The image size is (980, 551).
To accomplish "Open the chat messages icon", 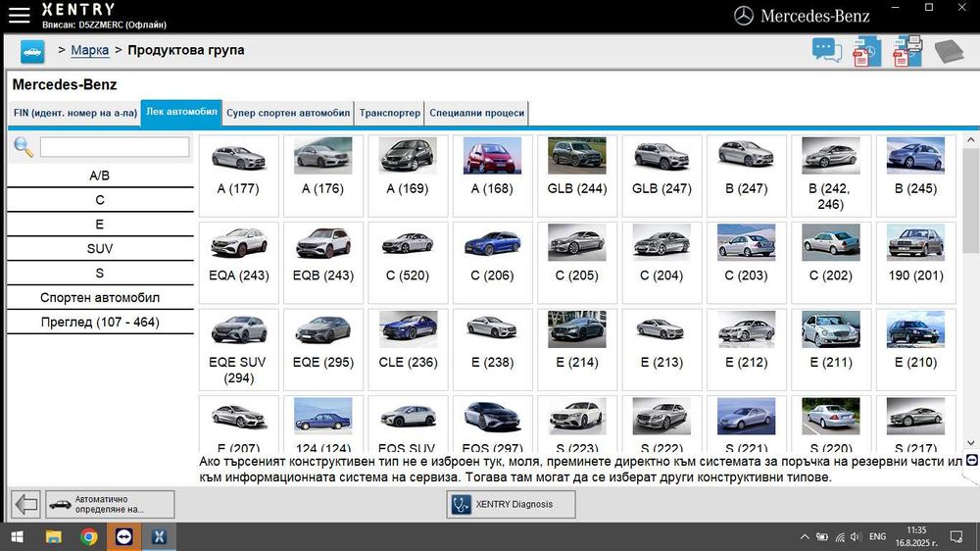I will click(826, 51).
